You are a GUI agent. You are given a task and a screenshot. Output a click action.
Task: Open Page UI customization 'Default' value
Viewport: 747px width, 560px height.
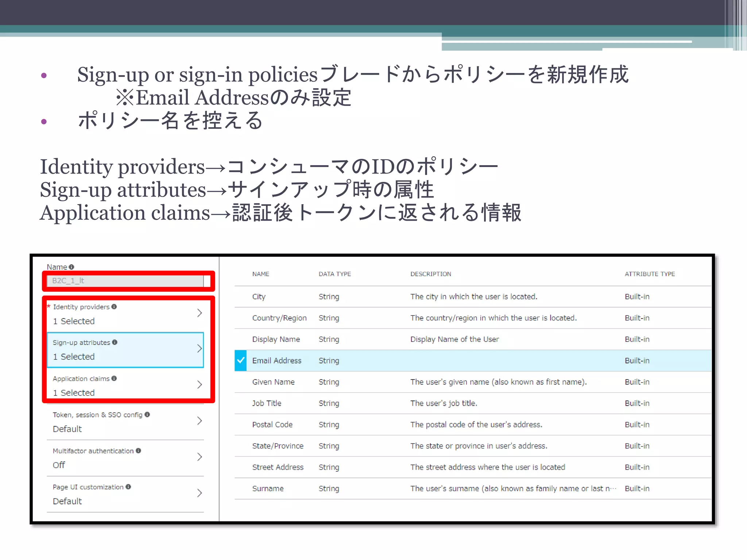click(67, 501)
